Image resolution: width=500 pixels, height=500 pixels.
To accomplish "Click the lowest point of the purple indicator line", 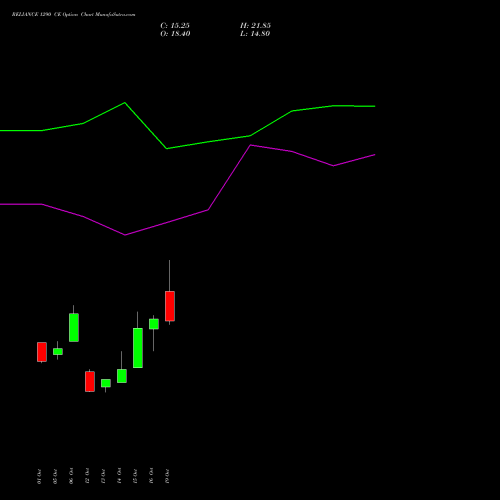I will (x=125, y=235).
